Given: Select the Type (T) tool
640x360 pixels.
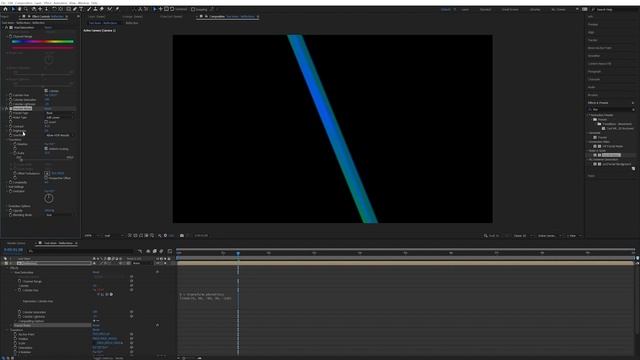Looking at the screenshot, I should click(x=81, y=9).
